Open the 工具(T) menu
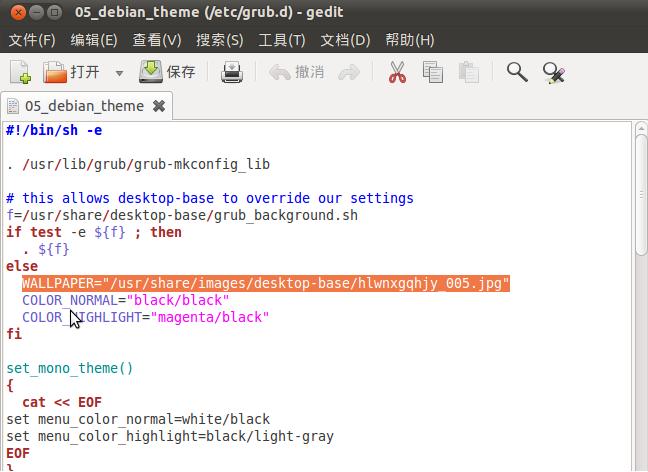 (x=282, y=40)
